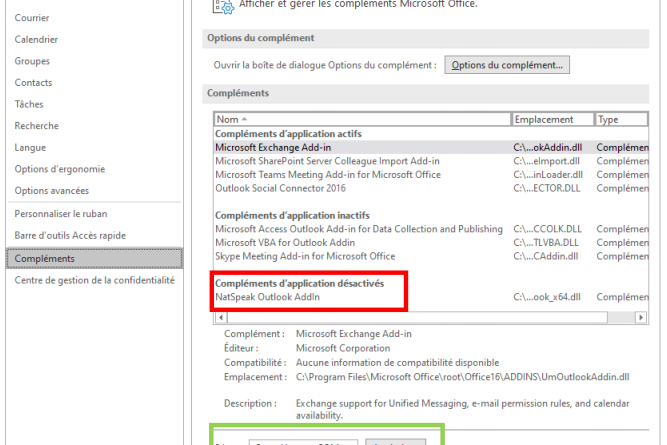The height and width of the screenshot is (445, 667).
Task: Click the C:\...CAddin.dll location cell
Action: tap(545, 256)
